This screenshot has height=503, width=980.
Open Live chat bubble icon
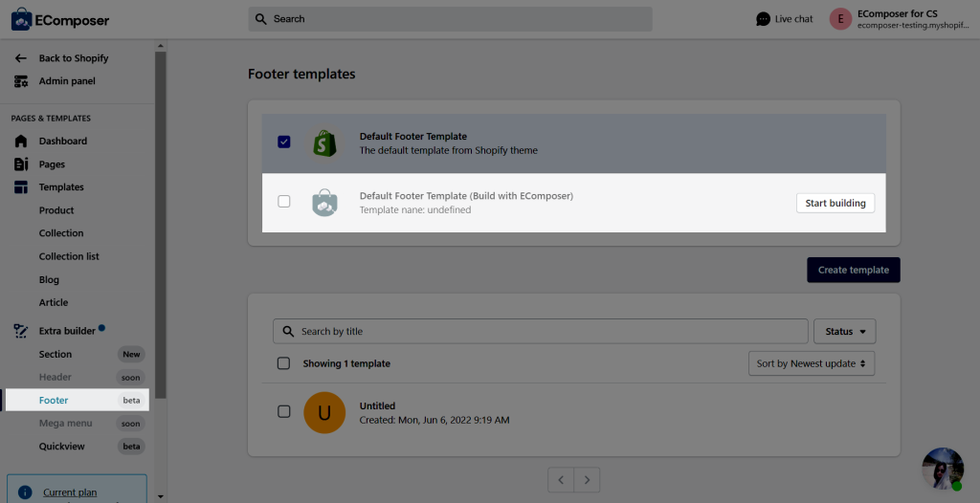[x=763, y=19]
